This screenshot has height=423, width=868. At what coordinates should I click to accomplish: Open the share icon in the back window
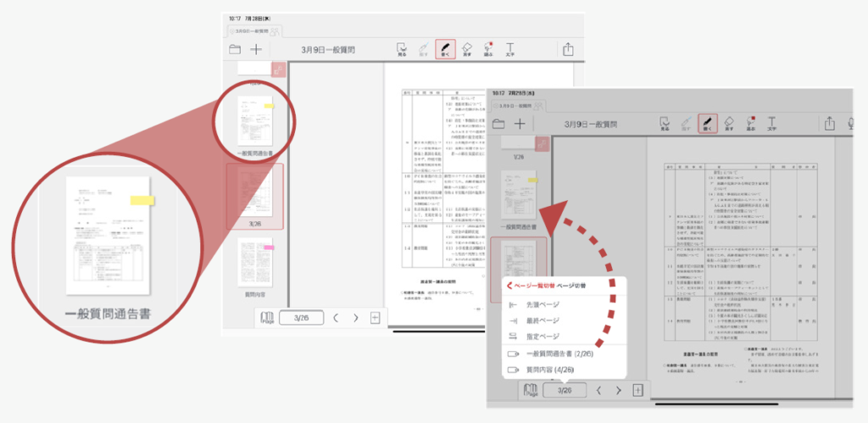click(x=567, y=50)
